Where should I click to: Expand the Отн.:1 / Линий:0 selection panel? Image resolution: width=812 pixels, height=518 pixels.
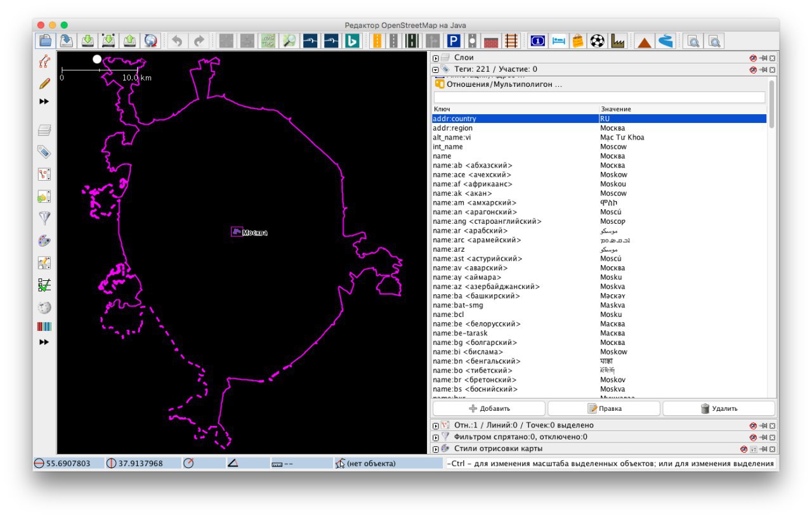pos(436,425)
